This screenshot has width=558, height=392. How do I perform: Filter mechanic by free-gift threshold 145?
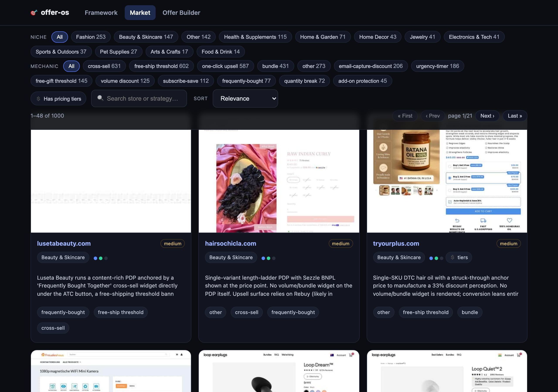point(61,81)
